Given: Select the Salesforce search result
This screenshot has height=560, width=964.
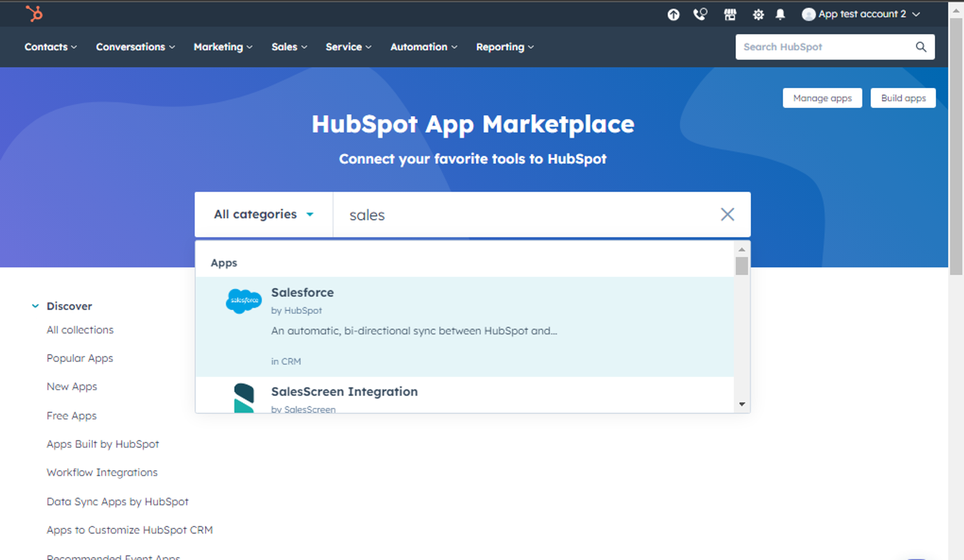Looking at the screenshot, I should [465, 326].
